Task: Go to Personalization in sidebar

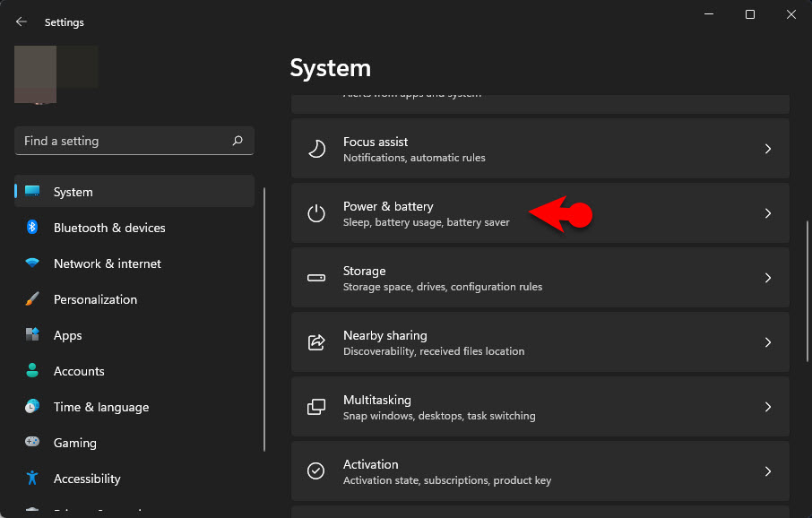Action: point(95,299)
